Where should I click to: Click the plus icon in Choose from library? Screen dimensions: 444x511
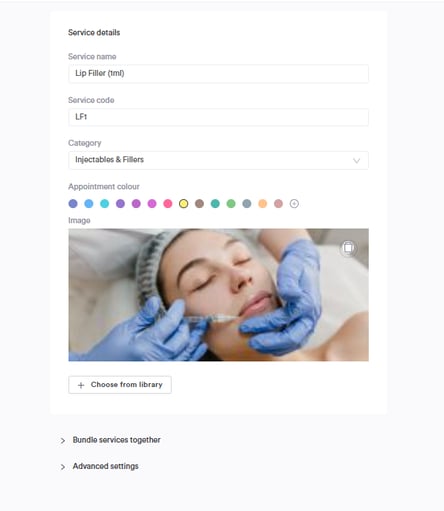tap(81, 385)
